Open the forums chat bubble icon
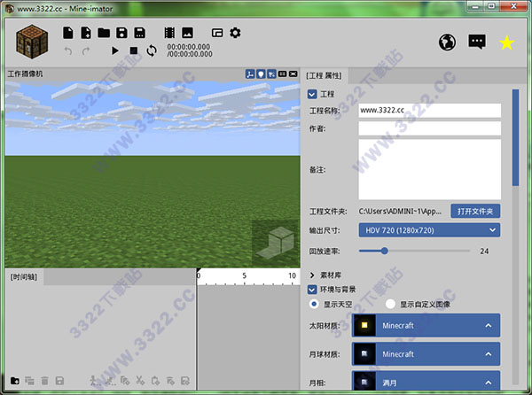 (477, 42)
